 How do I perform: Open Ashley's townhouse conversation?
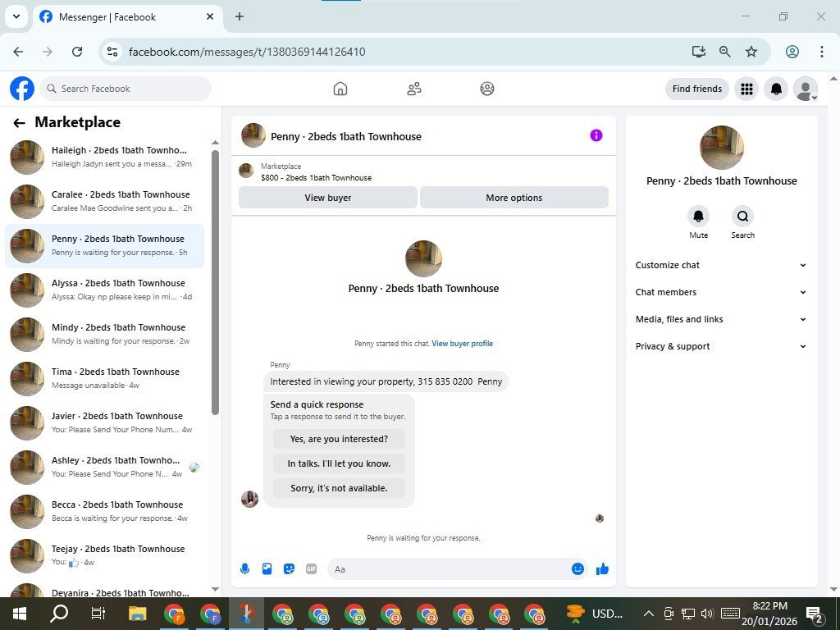coord(104,467)
